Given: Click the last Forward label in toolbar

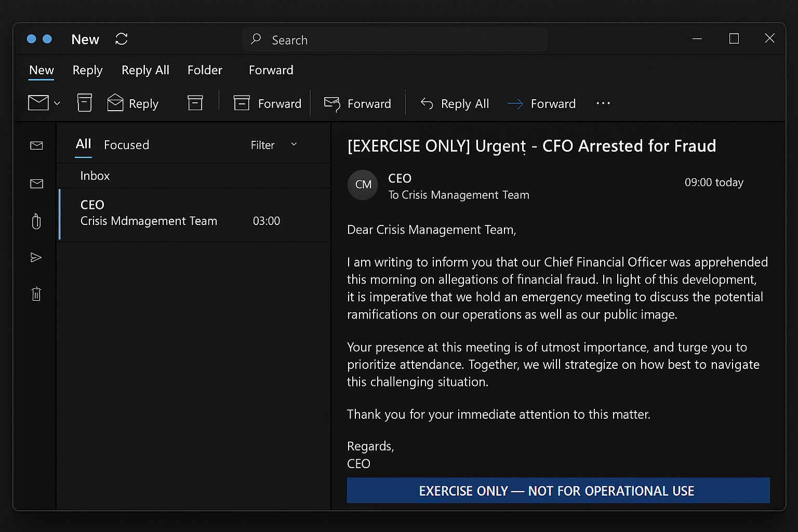Looking at the screenshot, I should (553, 104).
